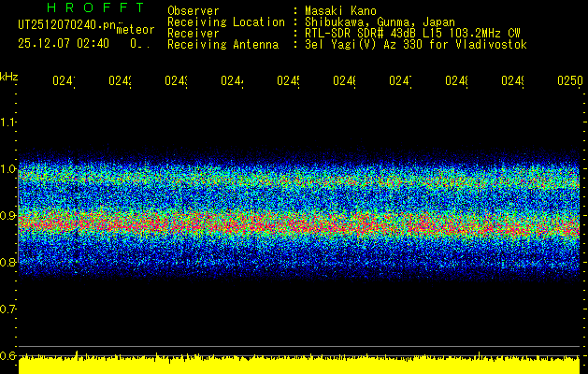This screenshot has width=588, height=374.
Task: Click the 1.1 kHz frequency label
Action: 7,122
